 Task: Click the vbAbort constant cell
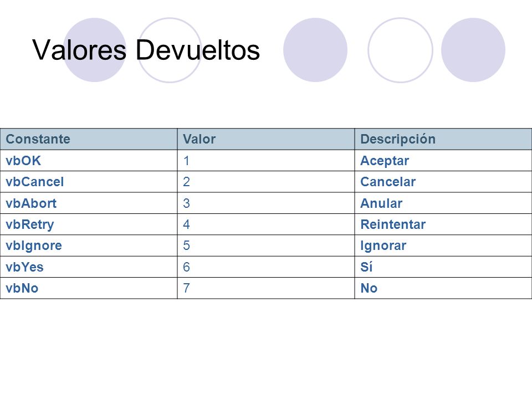click(89, 203)
